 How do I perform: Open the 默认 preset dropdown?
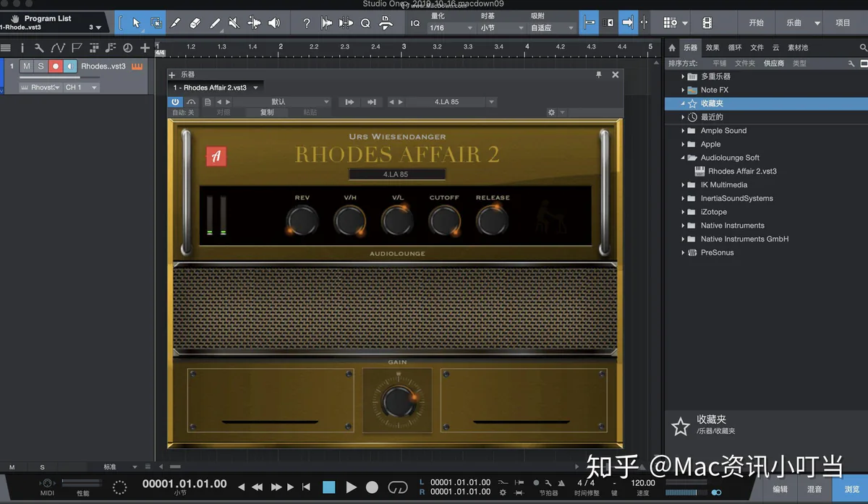[x=283, y=102]
